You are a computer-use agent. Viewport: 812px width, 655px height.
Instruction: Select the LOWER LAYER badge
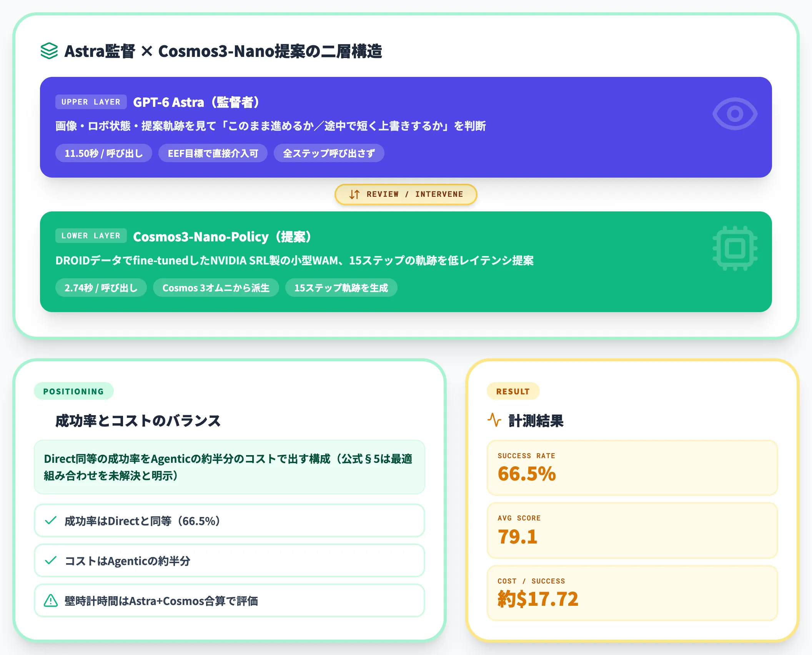coord(91,236)
